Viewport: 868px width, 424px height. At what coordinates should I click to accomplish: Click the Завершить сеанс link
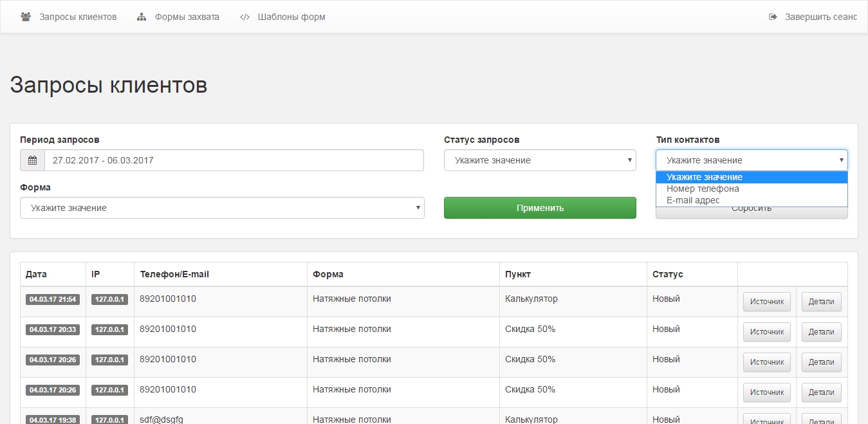(x=820, y=17)
